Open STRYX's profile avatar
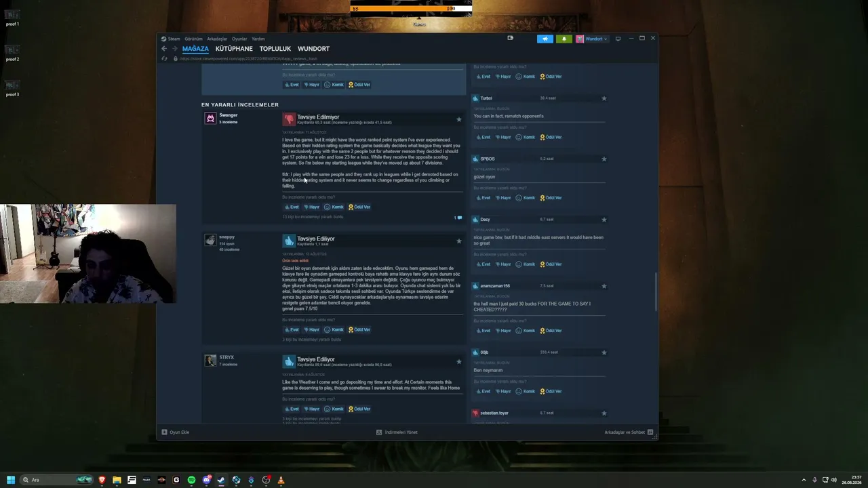 tap(210, 361)
